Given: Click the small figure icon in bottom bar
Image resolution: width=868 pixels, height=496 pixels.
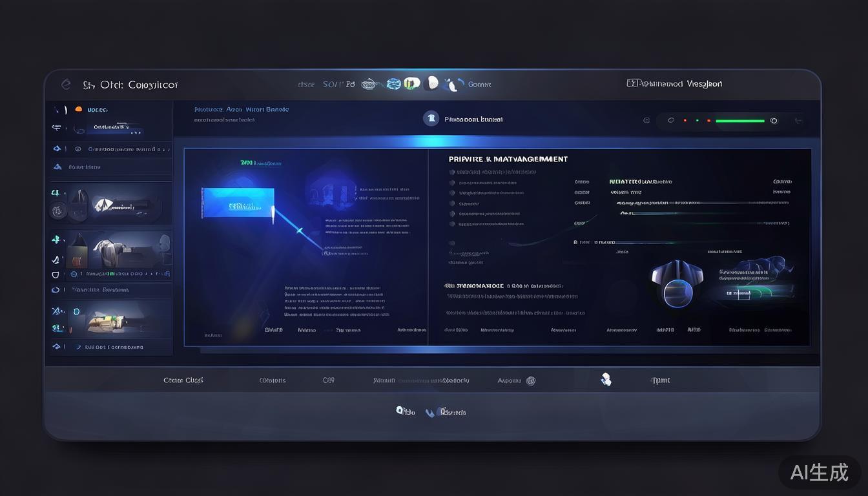Looking at the screenshot, I should click(605, 380).
